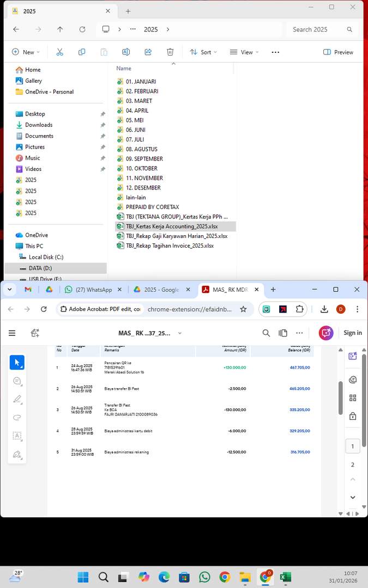
Task: Open the Chrome profile D avatar
Action: [x=341, y=309]
